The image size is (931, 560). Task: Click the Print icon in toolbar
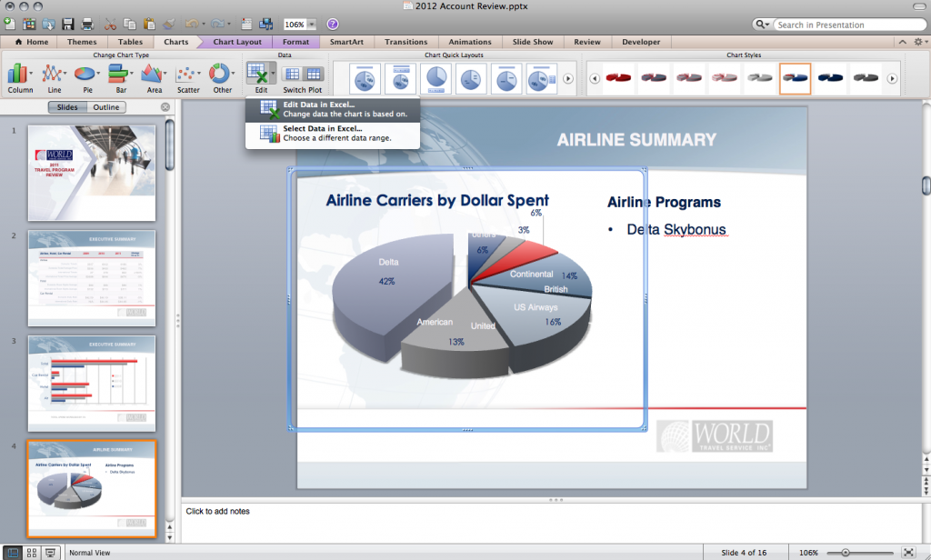(x=88, y=24)
